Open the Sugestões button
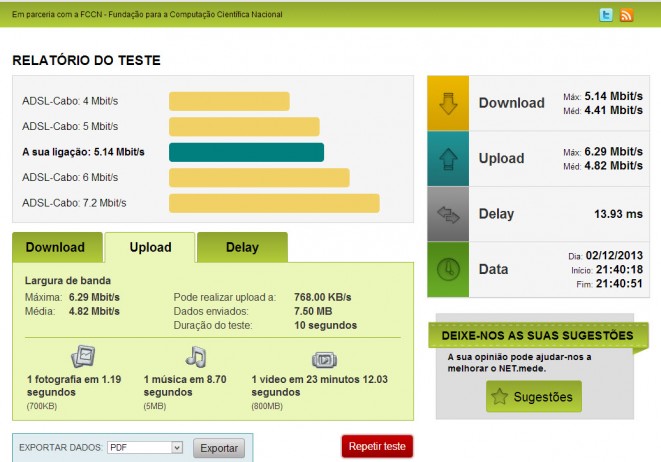 coord(532,397)
